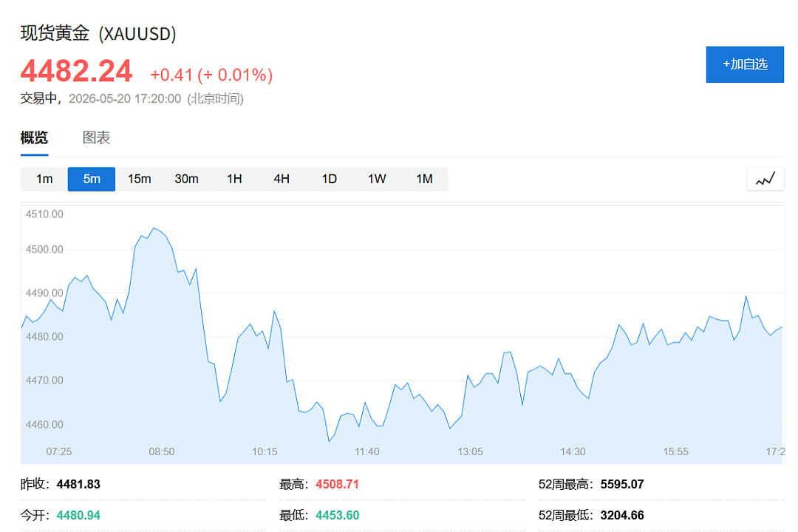Click the 昨收 value 4481.83
This screenshot has width=798, height=532.
point(78,484)
